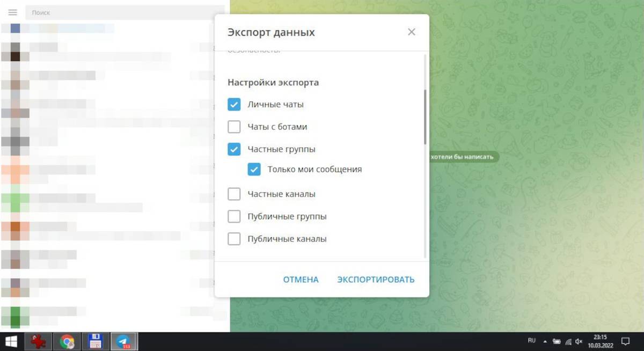Enable the Частные каналы checkbox
The width and height of the screenshot is (644, 351).
point(234,194)
